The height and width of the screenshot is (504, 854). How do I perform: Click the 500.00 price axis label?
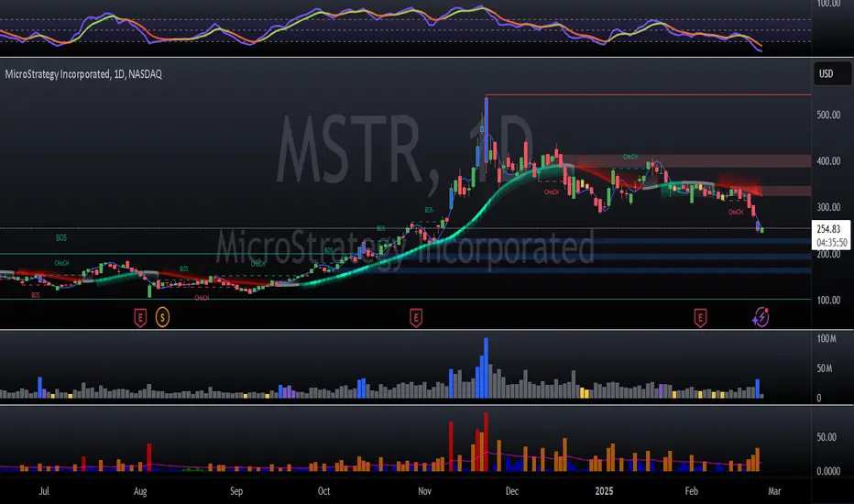[828, 115]
